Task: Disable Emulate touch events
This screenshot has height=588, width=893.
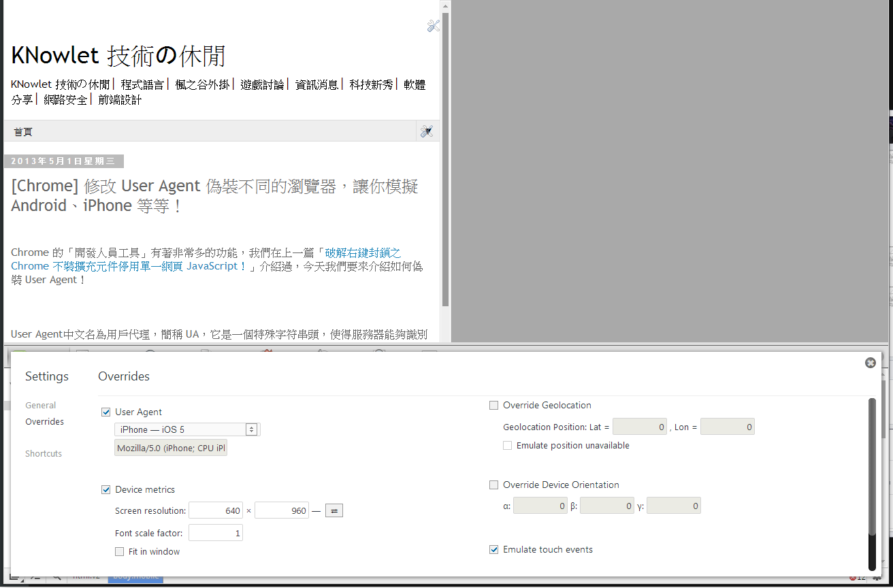Action: pyautogui.click(x=493, y=549)
